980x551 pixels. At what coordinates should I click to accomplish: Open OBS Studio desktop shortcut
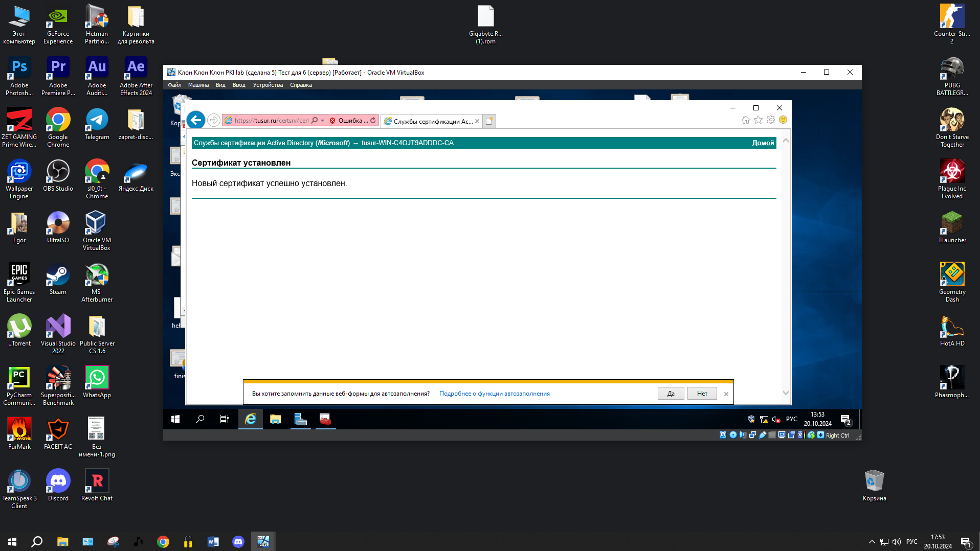[x=58, y=175]
